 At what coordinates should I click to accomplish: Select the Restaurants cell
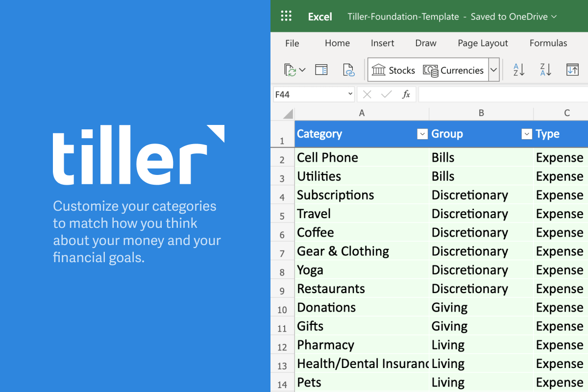[362, 289]
